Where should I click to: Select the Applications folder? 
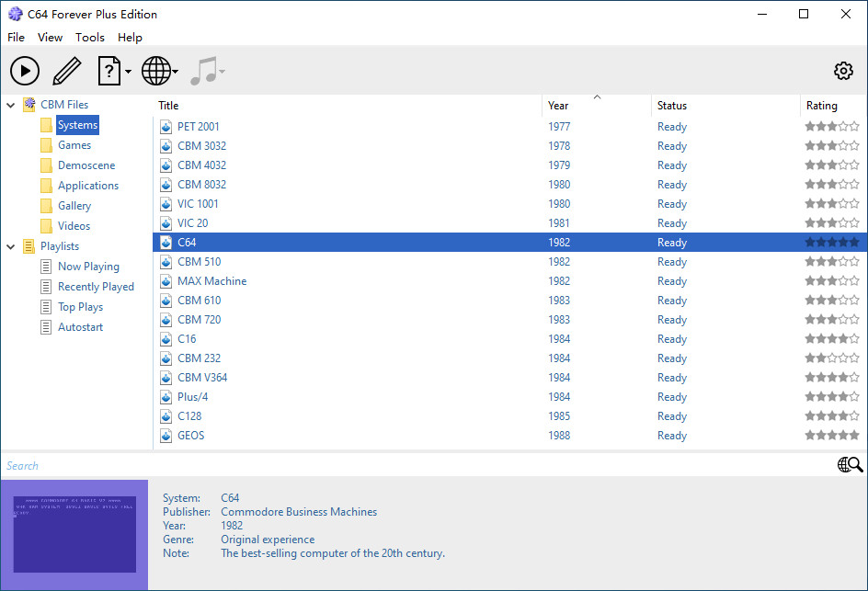click(x=88, y=186)
